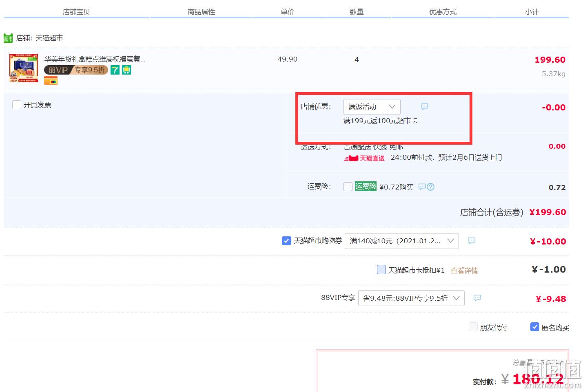Open the 华美年货礼盒糕点 product title link
585x392 pixels.
(95, 59)
